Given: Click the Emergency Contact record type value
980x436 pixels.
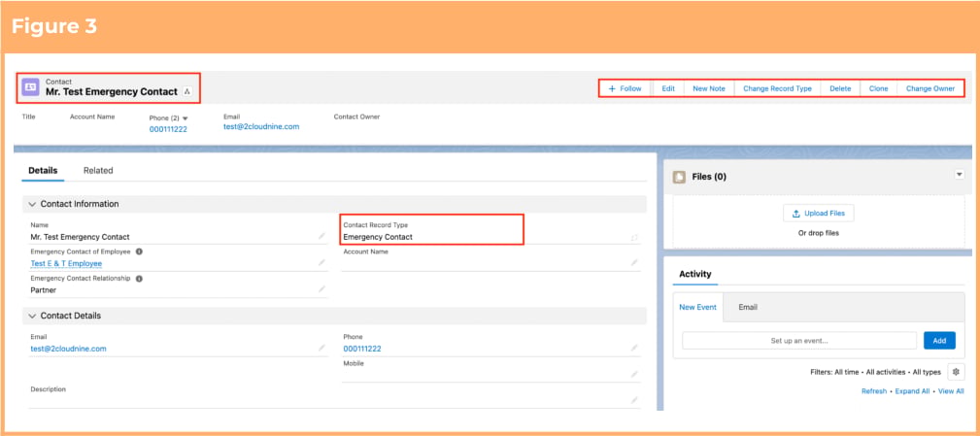Looking at the screenshot, I should (x=378, y=237).
